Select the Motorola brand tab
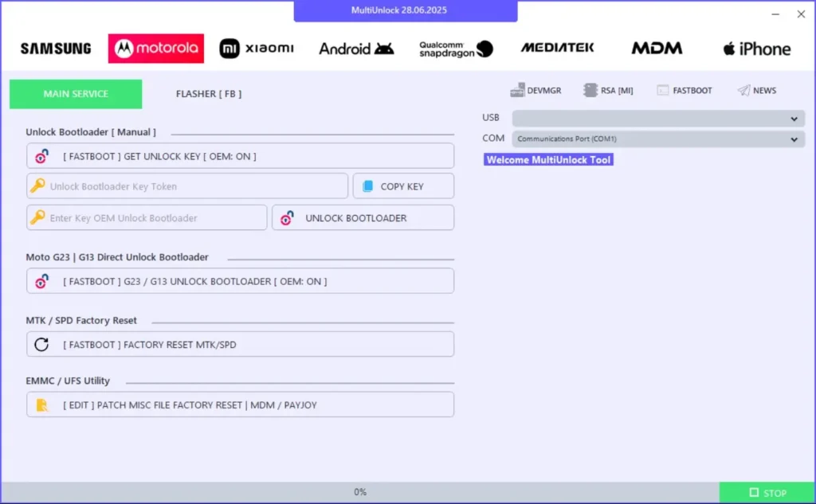This screenshot has height=504, width=816. pyautogui.click(x=156, y=49)
